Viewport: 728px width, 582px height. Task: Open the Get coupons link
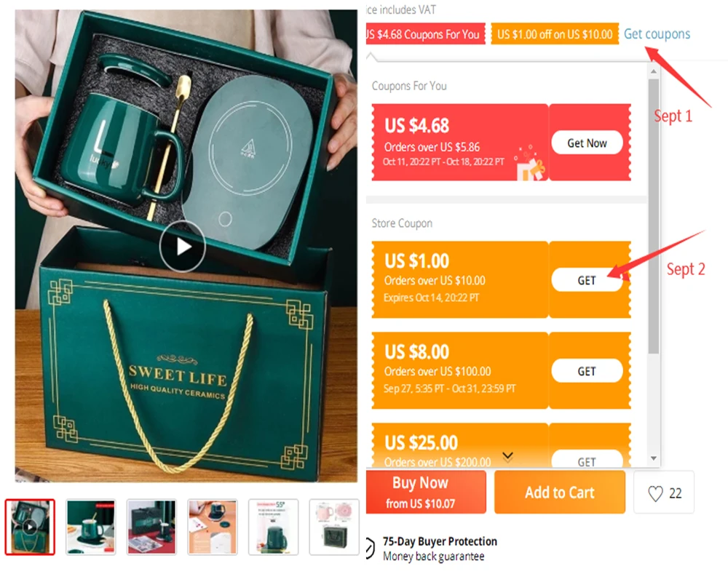pyautogui.click(x=657, y=34)
